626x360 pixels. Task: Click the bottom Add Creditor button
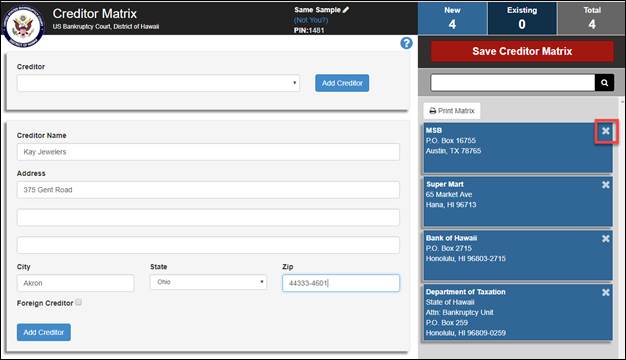(x=44, y=332)
